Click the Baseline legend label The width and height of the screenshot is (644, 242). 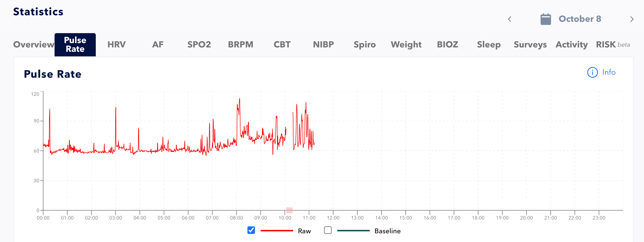[387, 231]
